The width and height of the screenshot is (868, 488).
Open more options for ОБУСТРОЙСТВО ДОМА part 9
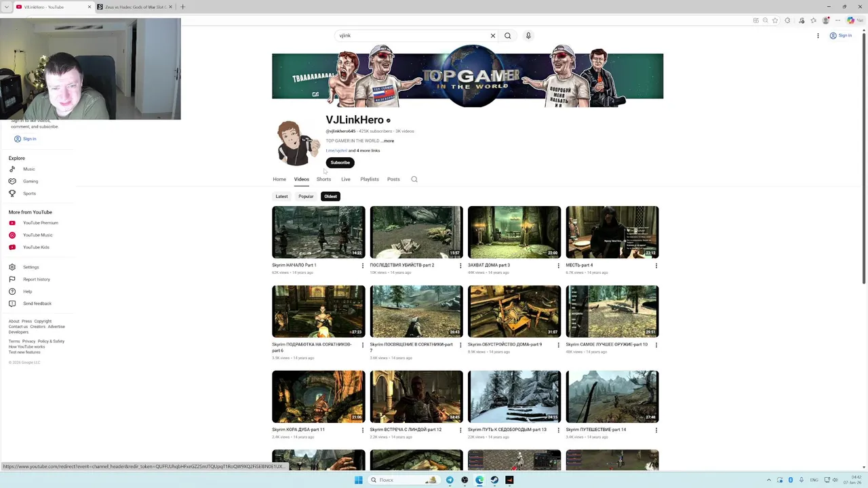tap(559, 345)
